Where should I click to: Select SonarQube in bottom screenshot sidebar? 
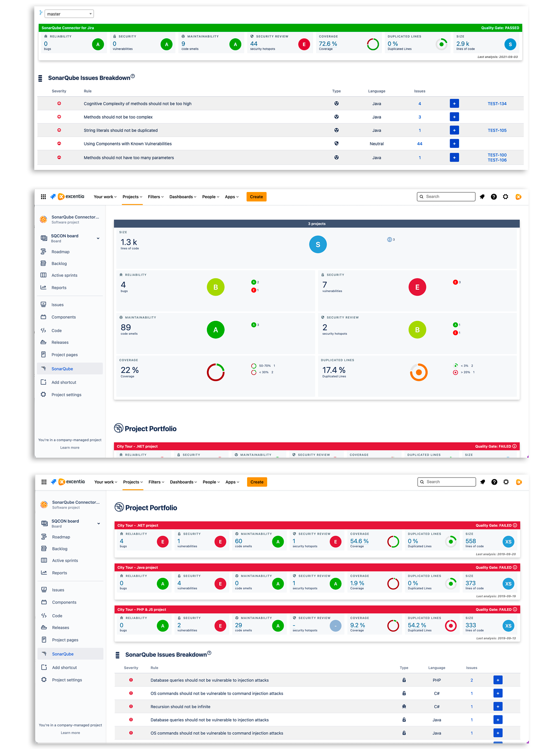70,654
